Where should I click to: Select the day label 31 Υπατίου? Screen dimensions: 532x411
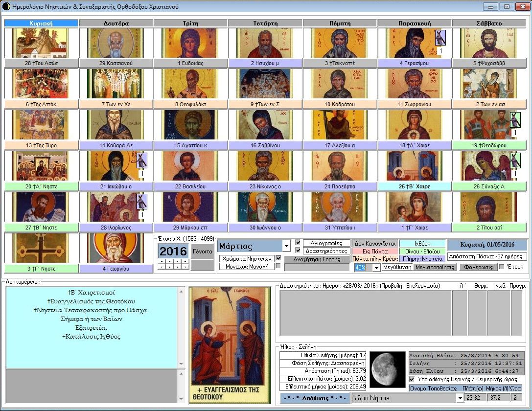tap(340, 228)
